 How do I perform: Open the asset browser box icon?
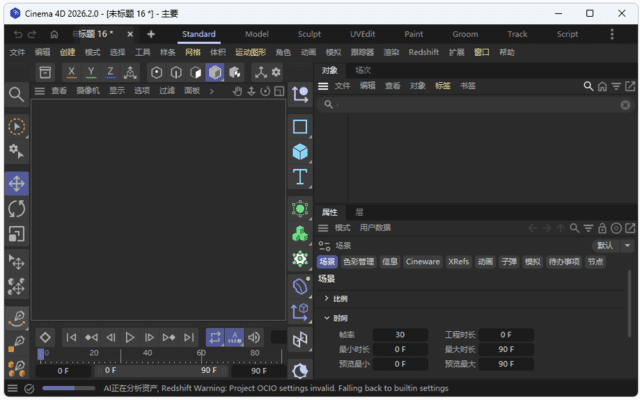pos(45,73)
